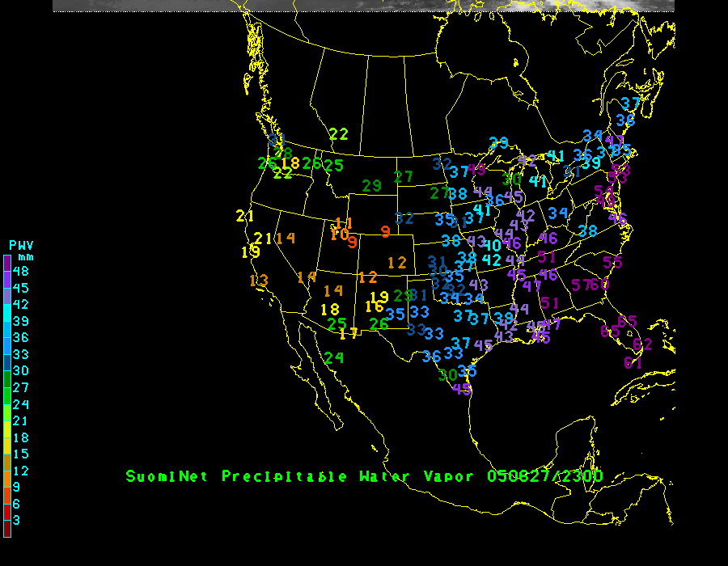
Task: Select the 48 label on the legend
Action: [x=20, y=272]
